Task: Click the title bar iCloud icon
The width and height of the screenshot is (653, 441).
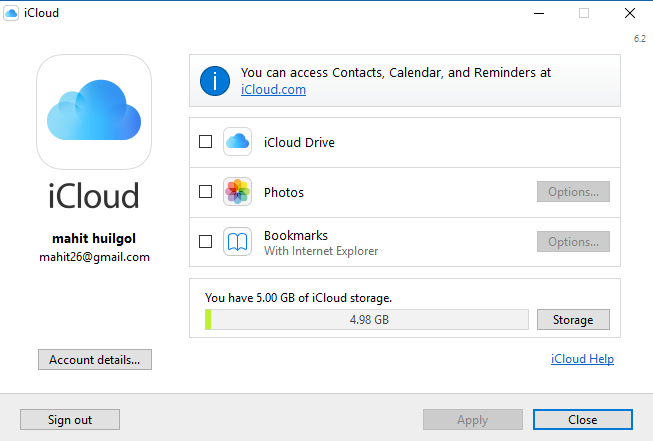Action: (x=11, y=13)
